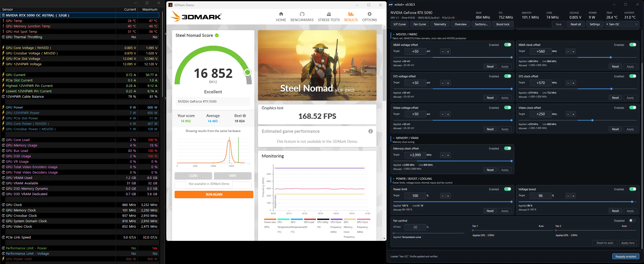Click Reset all in mVolt+

tap(576, 24)
